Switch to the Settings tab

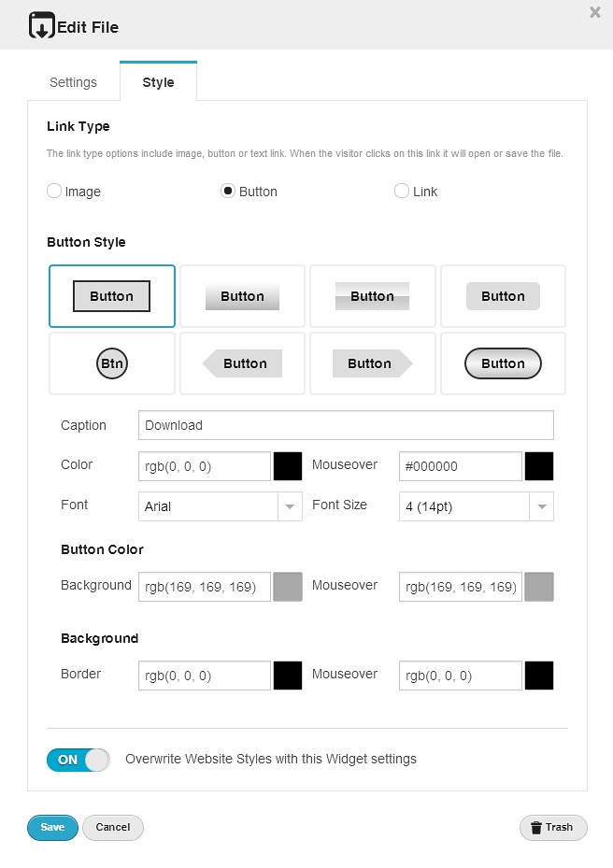[73, 82]
